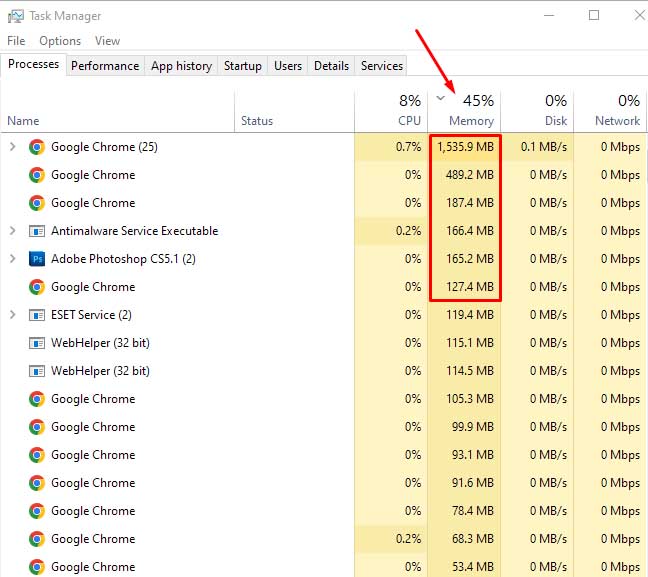Click Chrome icon in the 53.4 MB row
648x577 pixels.
click(x=37, y=567)
